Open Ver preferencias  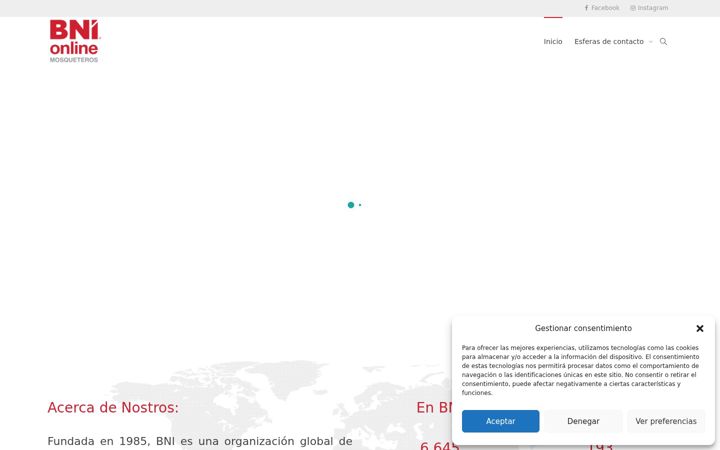(x=666, y=421)
